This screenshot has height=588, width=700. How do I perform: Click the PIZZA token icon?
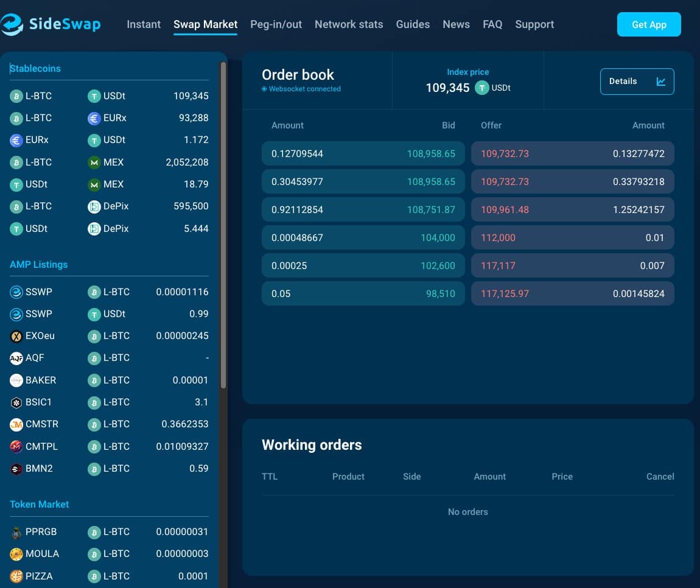16,576
